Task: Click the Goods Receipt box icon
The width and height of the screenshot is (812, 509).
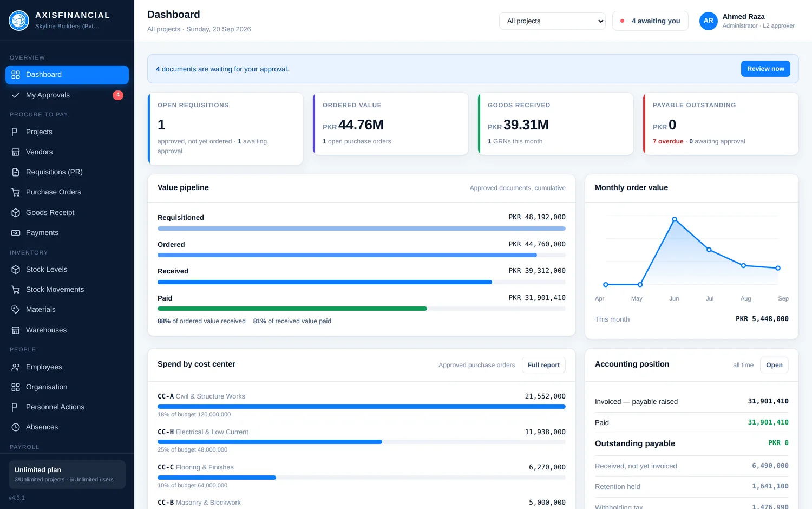Action: (x=16, y=213)
